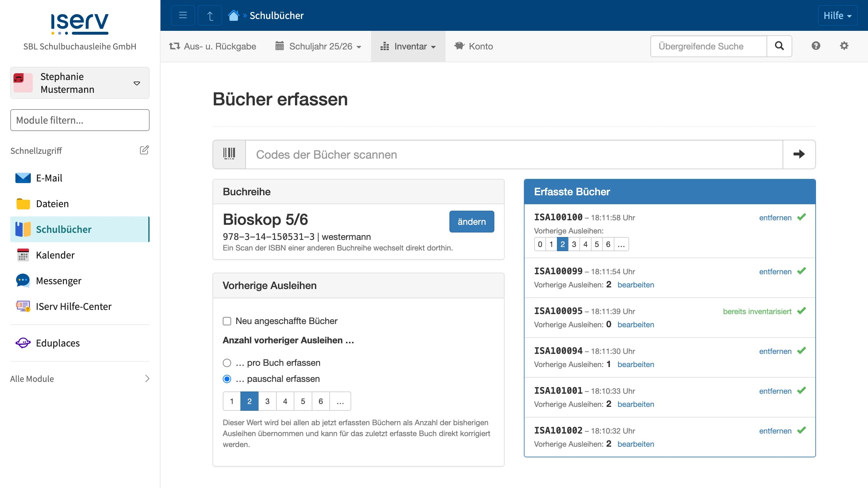
Task: Open more pauschal loan counts (…)
Action: [340, 401]
